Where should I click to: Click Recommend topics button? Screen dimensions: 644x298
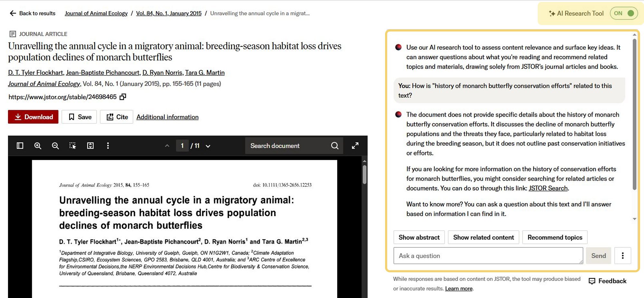(555, 237)
